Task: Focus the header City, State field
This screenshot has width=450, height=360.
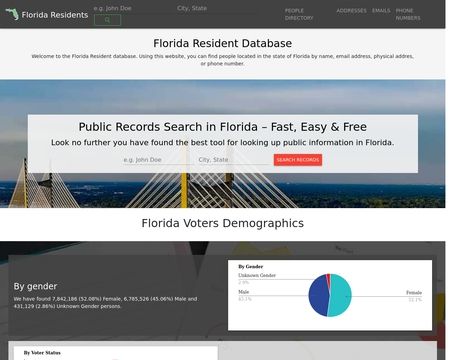Action: tap(217, 8)
